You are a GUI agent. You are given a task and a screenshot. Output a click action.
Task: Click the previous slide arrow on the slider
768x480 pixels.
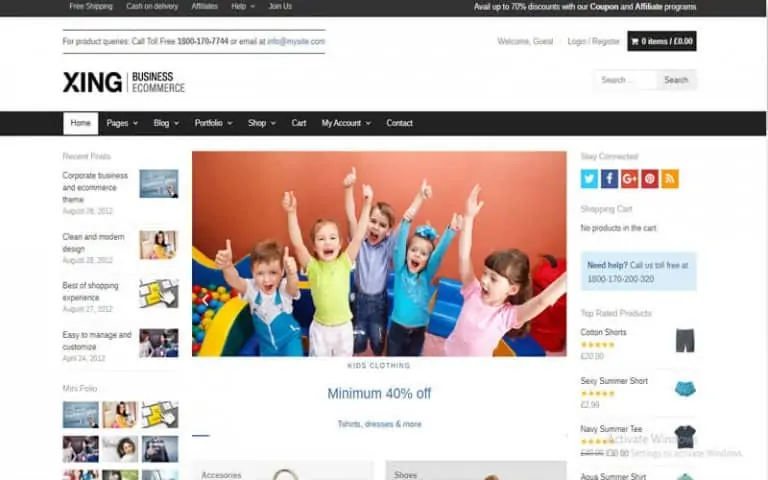(206, 300)
